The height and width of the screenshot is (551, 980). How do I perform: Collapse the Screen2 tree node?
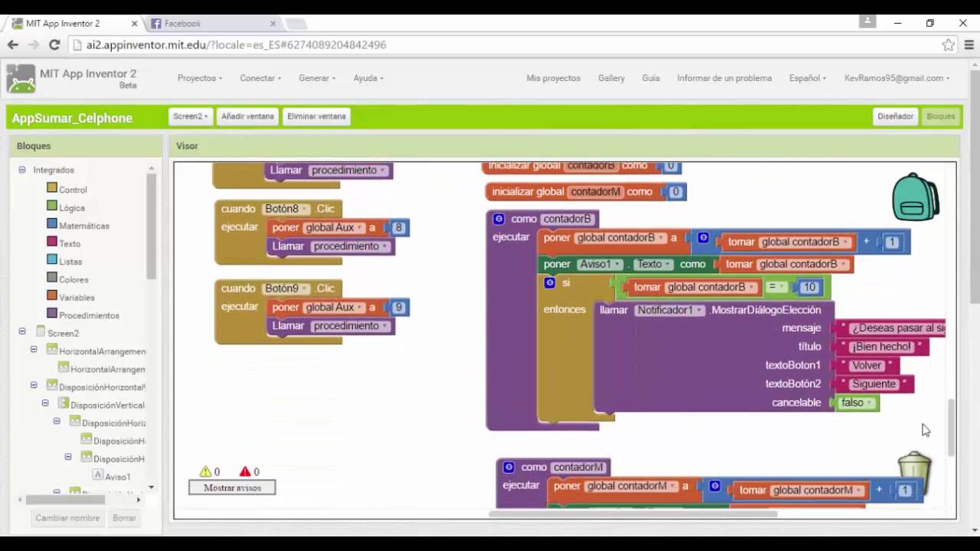(x=21, y=332)
